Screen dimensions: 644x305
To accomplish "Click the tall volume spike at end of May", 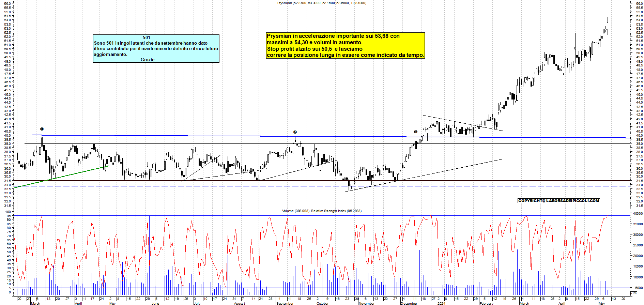I will click(149, 255).
